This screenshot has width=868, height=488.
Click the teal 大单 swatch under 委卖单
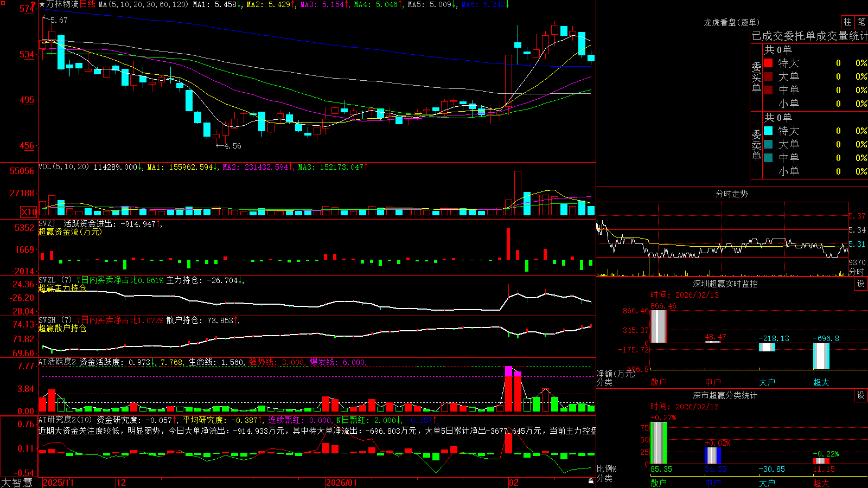click(x=768, y=144)
